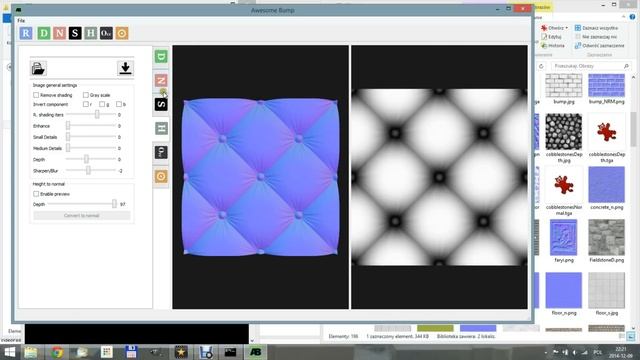Screen dimensions: 640x360
Task: Switch to the black S side tab
Action: (x=161, y=104)
